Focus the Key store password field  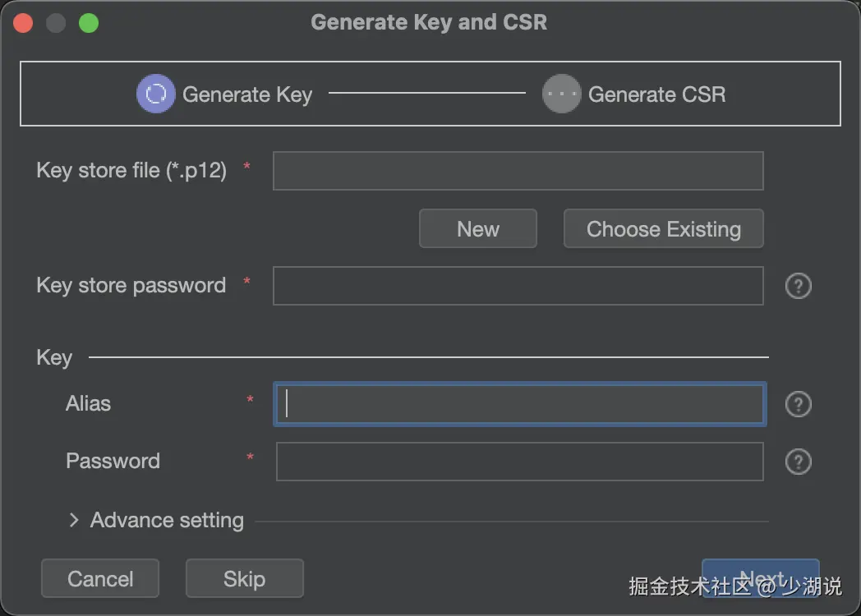pyautogui.click(x=518, y=286)
